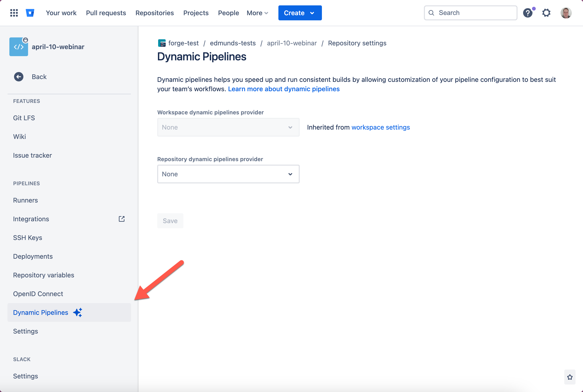Select Repository variables in the sidebar
This screenshot has width=583, height=392.
[x=44, y=275]
